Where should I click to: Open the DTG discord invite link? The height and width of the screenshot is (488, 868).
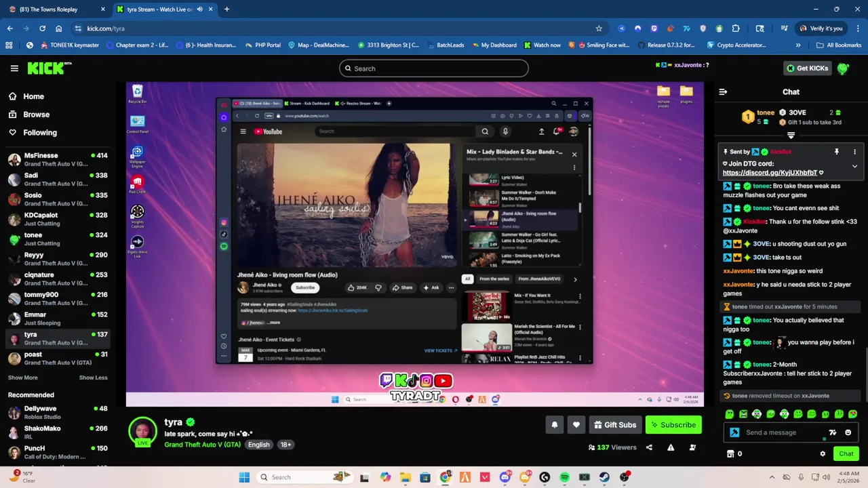pos(770,173)
